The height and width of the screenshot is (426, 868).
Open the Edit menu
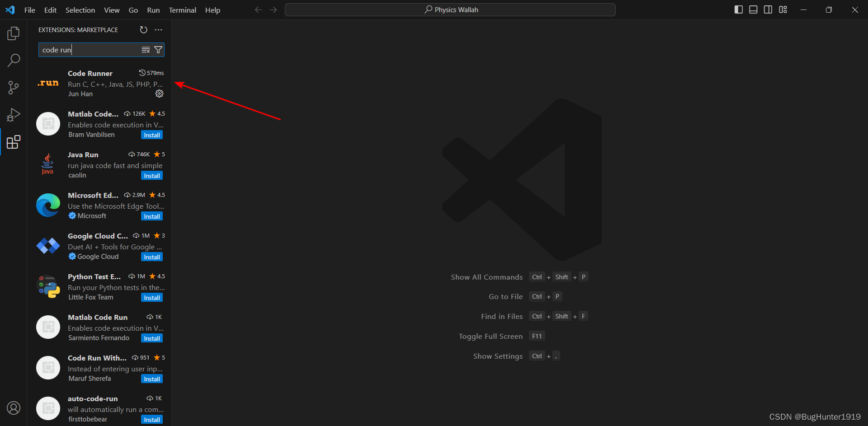(x=50, y=10)
